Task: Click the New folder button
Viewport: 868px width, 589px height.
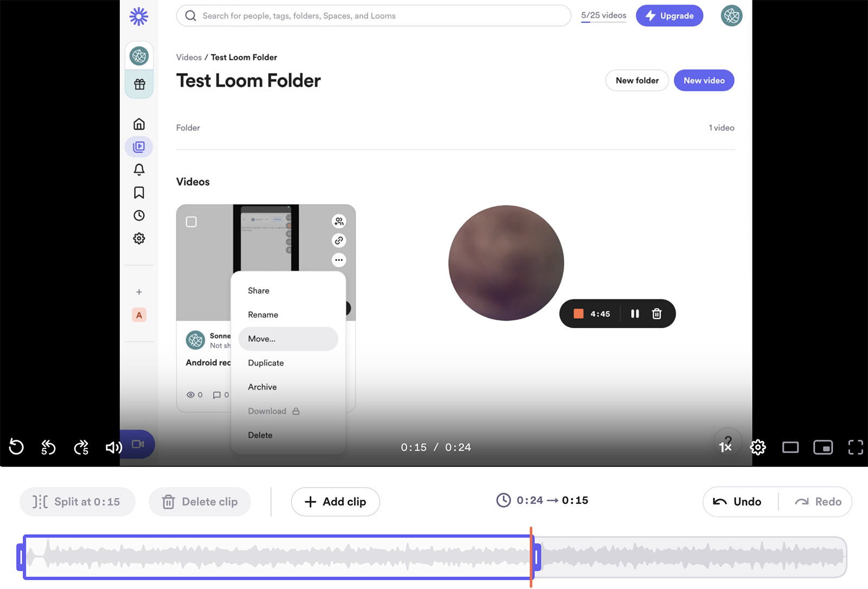Action: coord(637,80)
